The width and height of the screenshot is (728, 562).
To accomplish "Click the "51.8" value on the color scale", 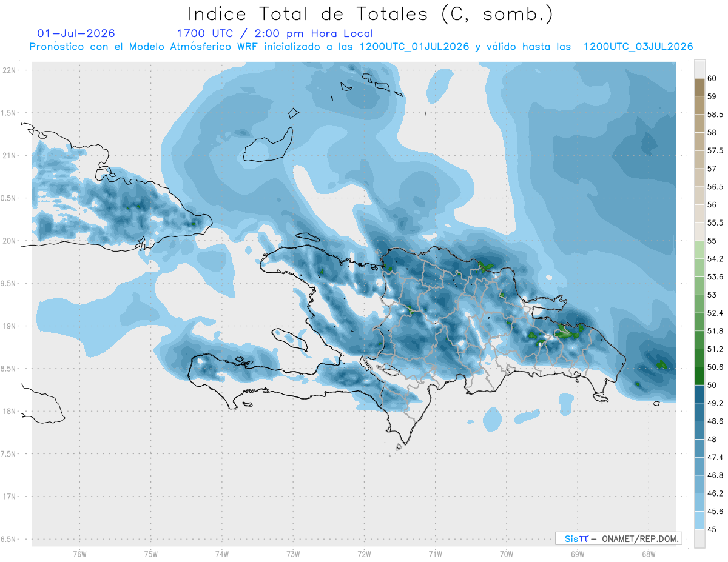I will tap(715, 331).
